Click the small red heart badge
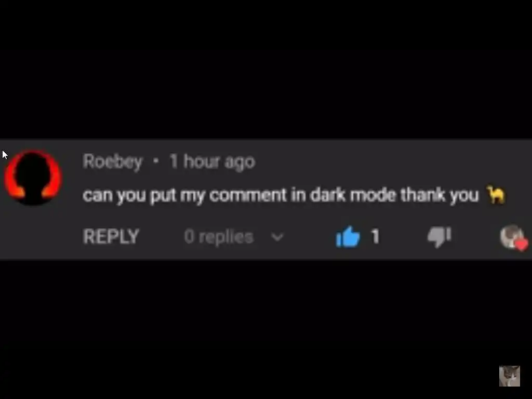The width and height of the screenshot is (532, 399). pyautogui.click(x=522, y=244)
